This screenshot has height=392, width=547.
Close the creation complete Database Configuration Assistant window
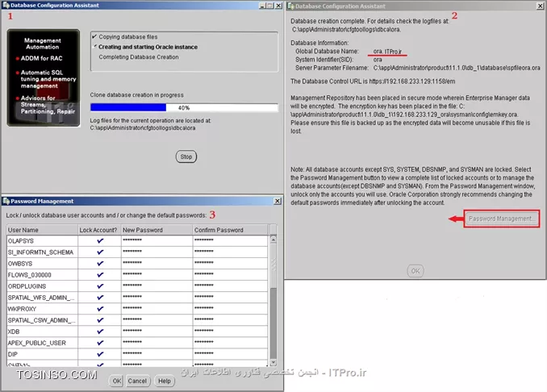540,6
